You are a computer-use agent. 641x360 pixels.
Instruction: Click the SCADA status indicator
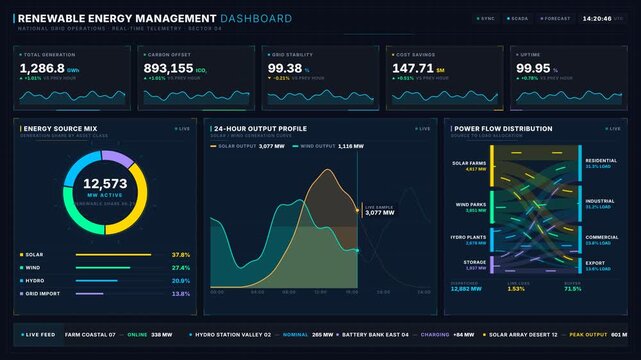click(x=518, y=19)
